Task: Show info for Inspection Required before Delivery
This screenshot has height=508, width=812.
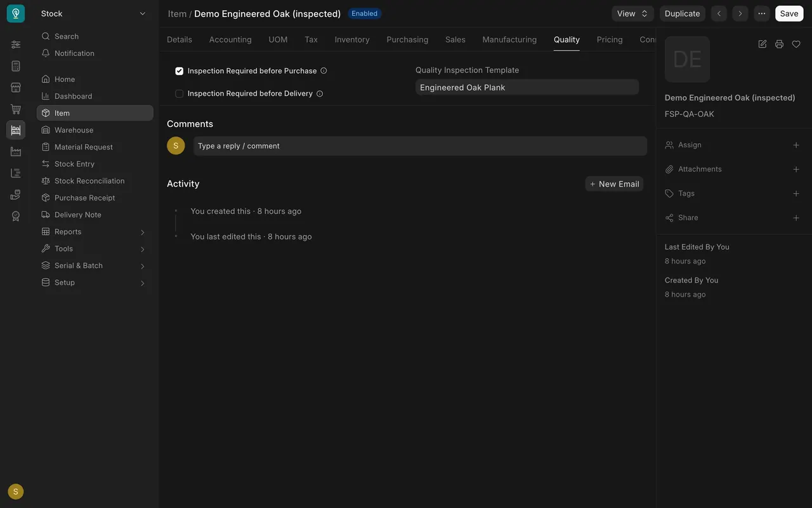Action: (x=320, y=94)
